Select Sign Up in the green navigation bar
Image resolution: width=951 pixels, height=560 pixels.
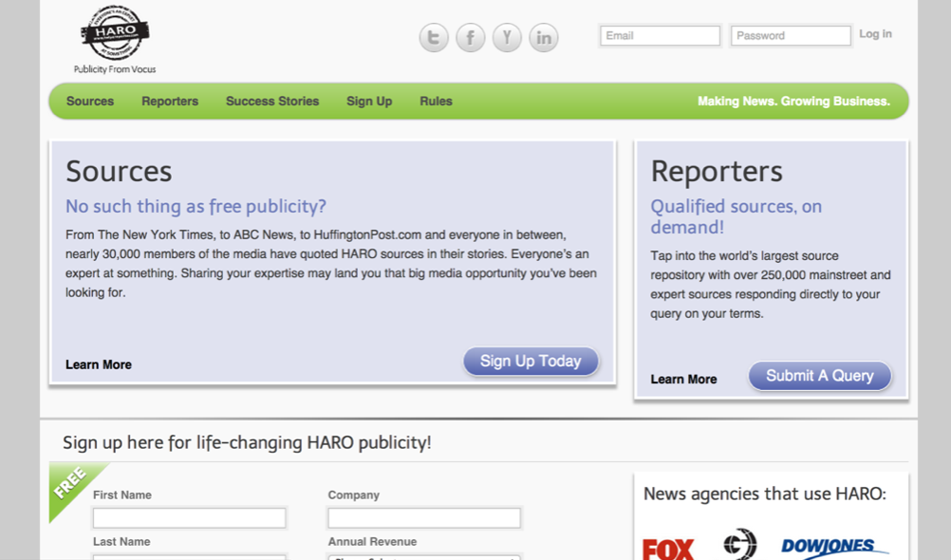click(x=369, y=102)
